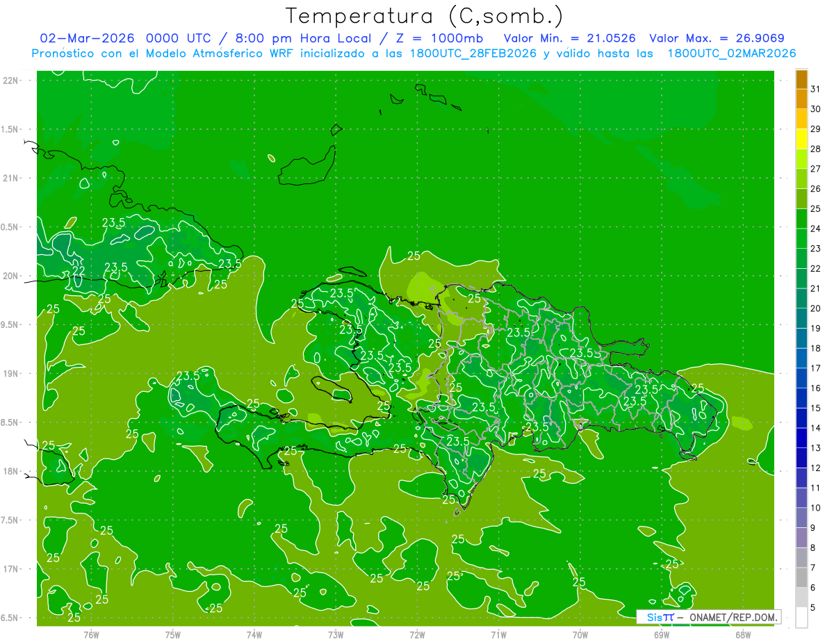Click the '24' label on the colorbar
Image resolution: width=834 pixels, height=644 pixels.
pyautogui.click(x=815, y=229)
